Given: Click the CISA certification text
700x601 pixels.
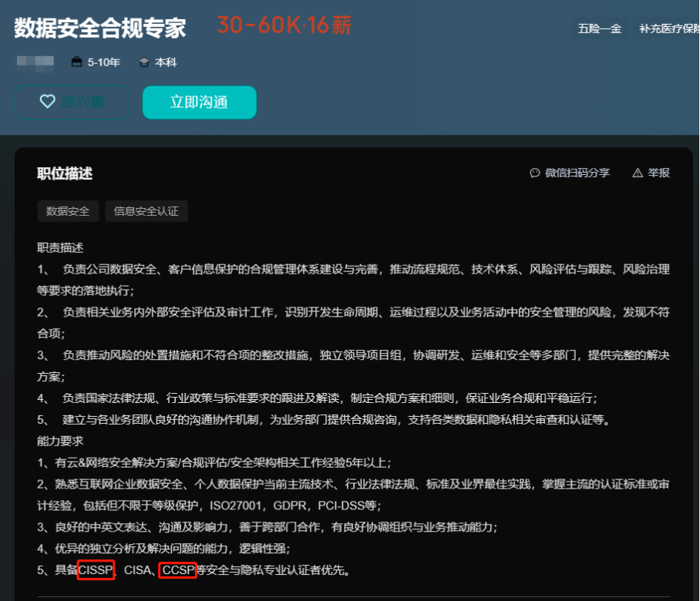Looking at the screenshot, I should point(136,569).
